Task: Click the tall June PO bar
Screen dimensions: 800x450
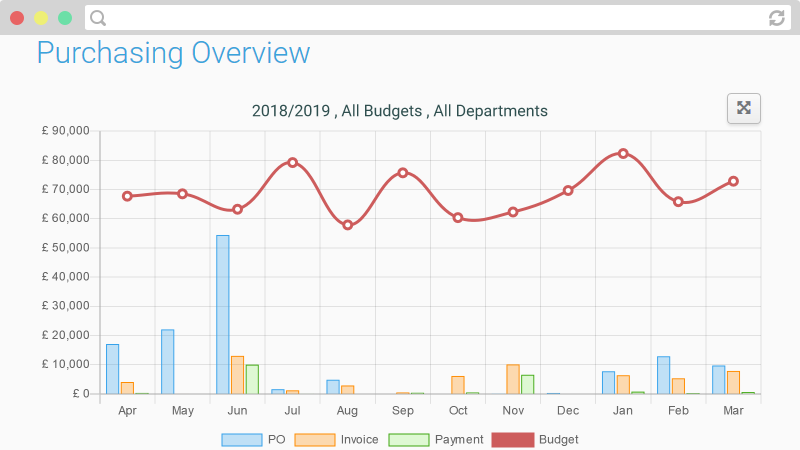Action: (222, 314)
